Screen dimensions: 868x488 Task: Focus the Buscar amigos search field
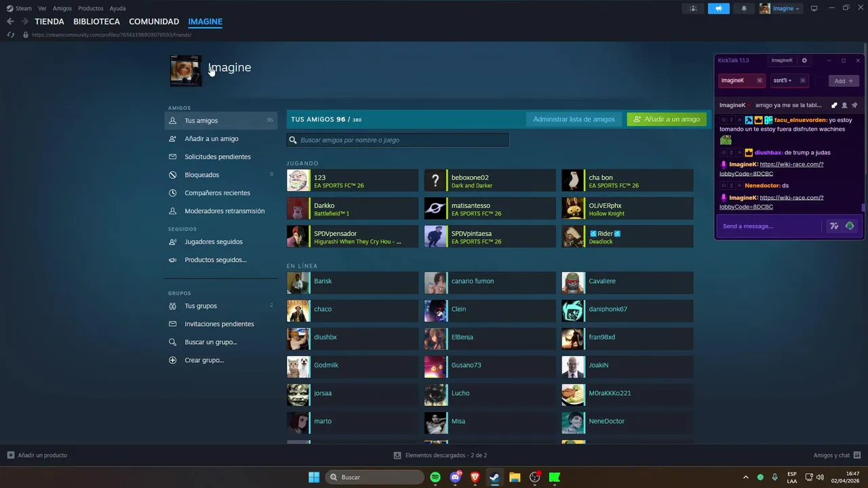[x=397, y=140]
